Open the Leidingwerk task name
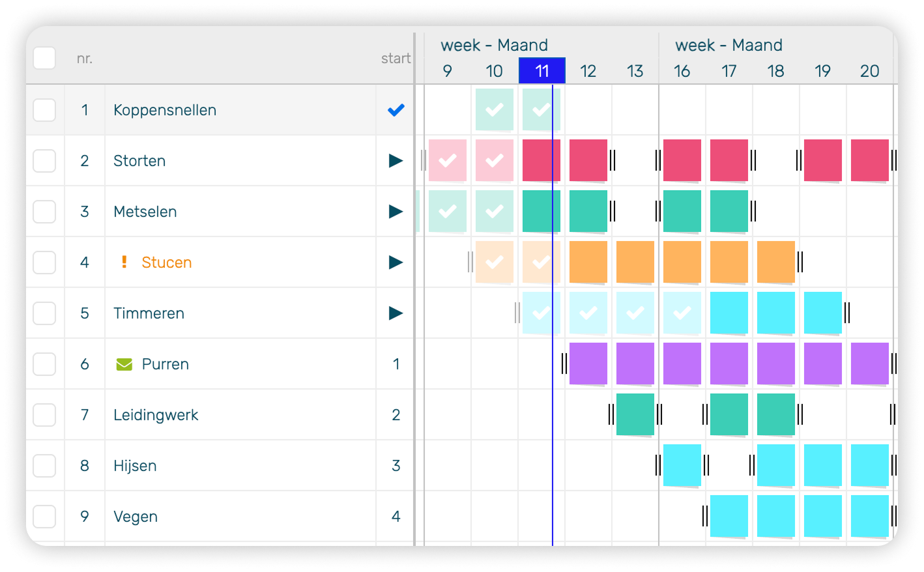The width and height of the screenshot is (924, 572). pos(156,415)
